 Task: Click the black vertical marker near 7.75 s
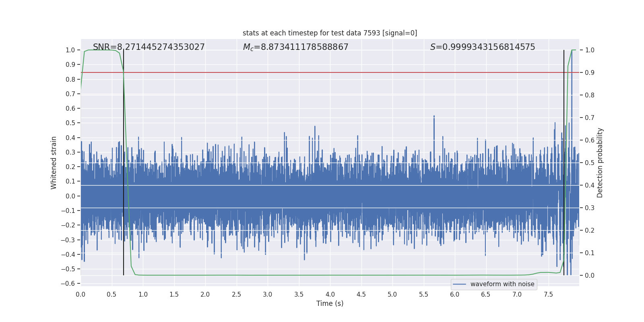564,163
